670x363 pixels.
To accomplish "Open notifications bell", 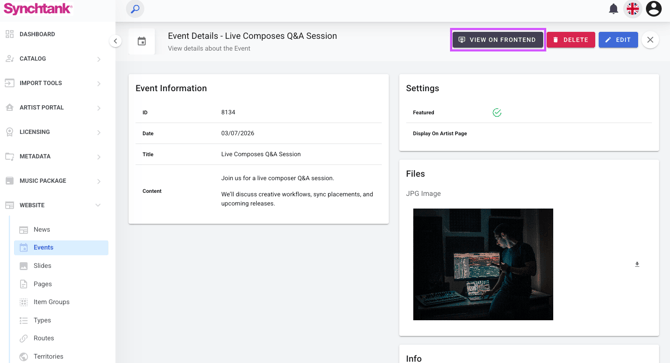I will coord(613,9).
